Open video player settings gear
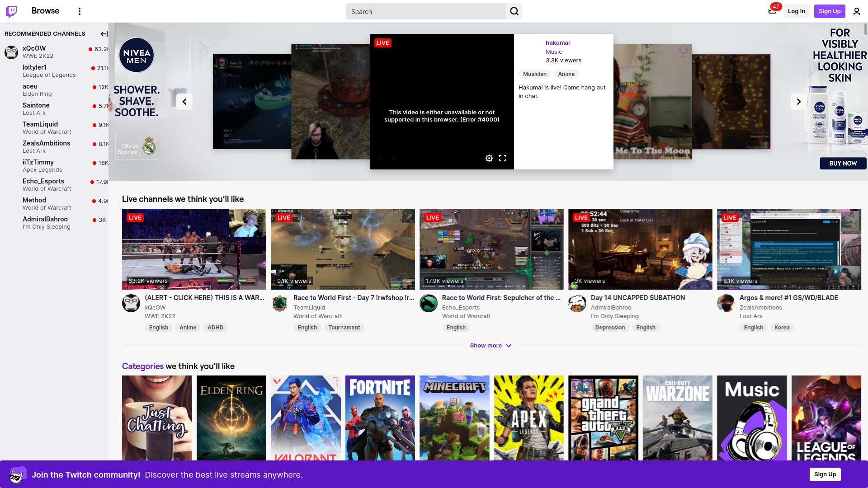This screenshot has height=488, width=868. click(489, 158)
